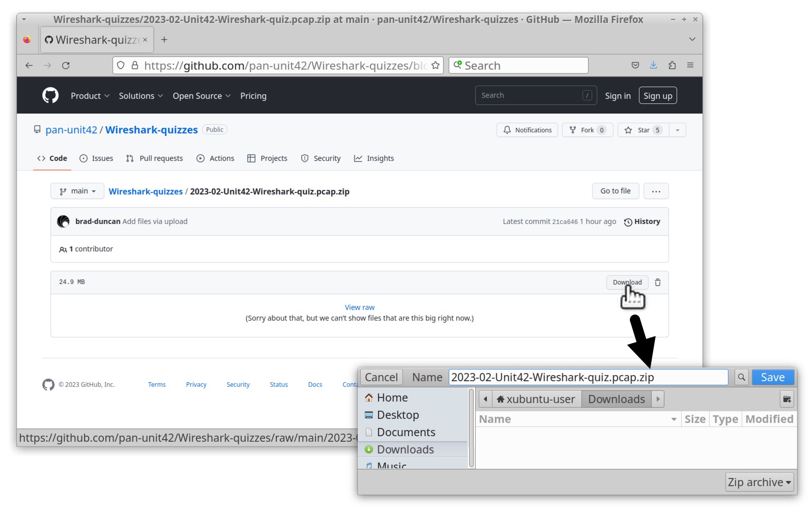Image resolution: width=812 pixels, height=509 pixels.
Task: Open the Firefox extensions icon
Action: coord(672,65)
